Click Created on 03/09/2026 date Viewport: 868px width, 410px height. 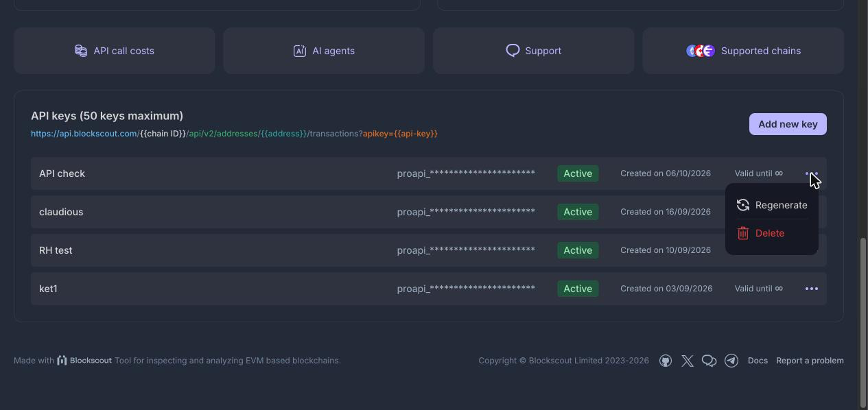pos(666,289)
